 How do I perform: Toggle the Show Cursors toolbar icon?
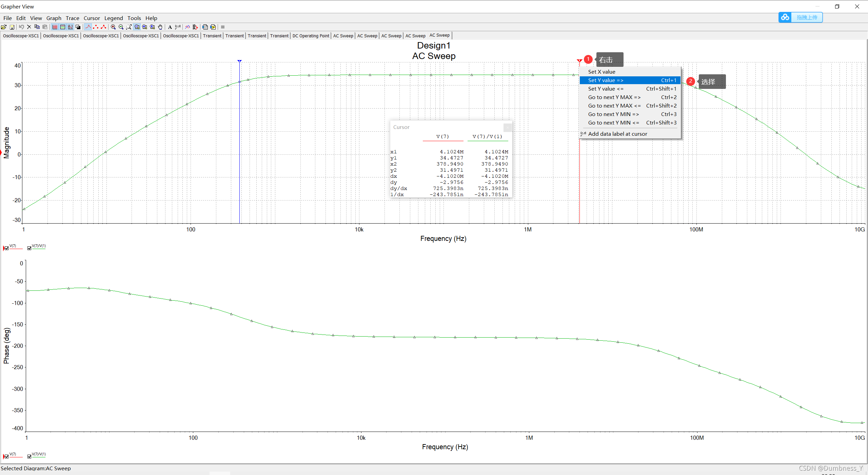(71, 27)
